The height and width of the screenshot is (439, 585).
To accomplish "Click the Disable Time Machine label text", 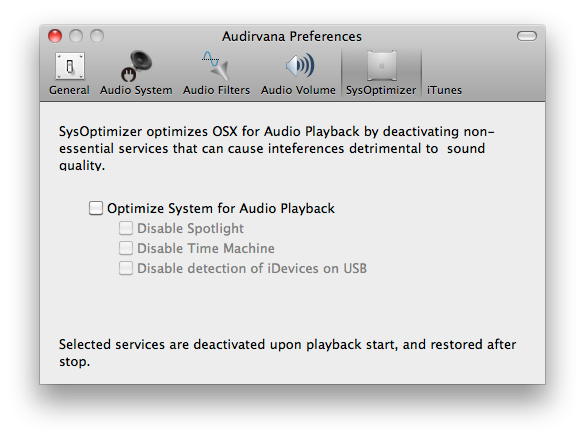I will (x=206, y=248).
